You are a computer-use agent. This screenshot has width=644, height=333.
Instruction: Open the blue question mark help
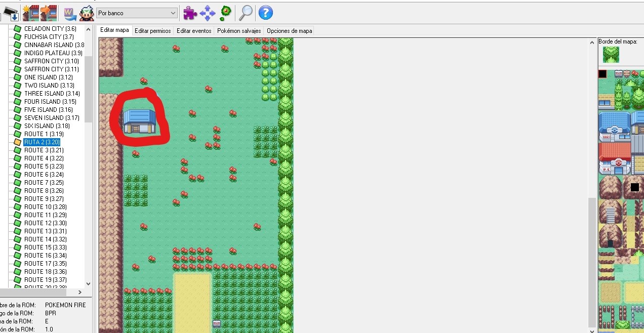[265, 13]
